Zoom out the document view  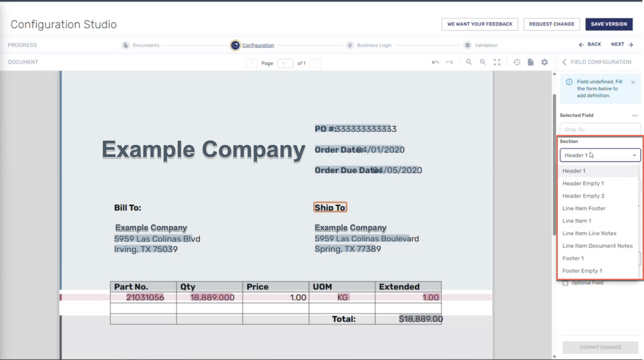469,62
